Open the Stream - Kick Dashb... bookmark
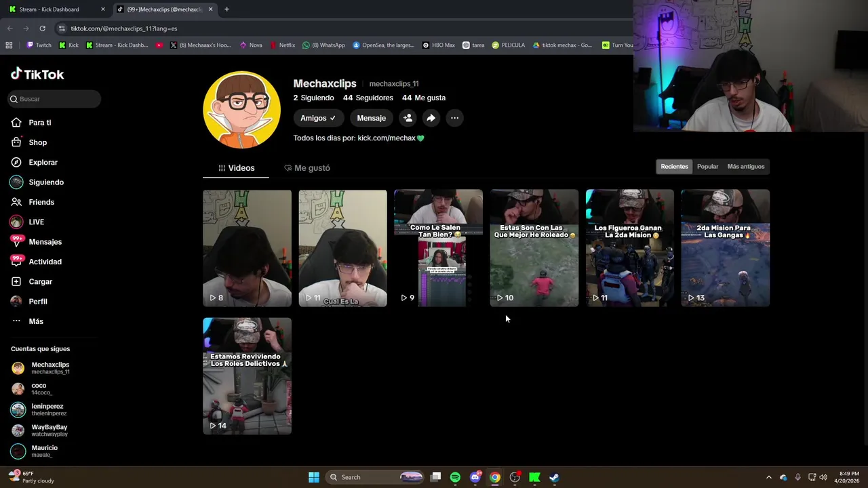 point(117,45)
